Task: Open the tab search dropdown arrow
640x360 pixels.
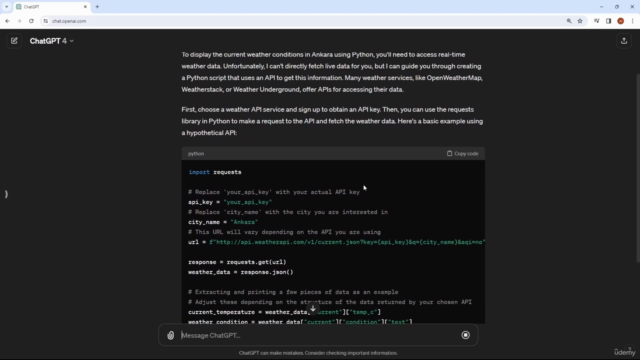Action: click(7, 7)
